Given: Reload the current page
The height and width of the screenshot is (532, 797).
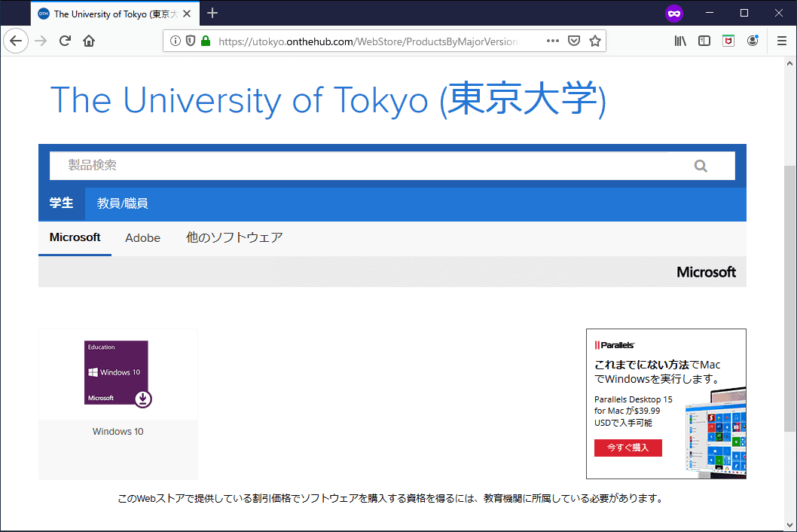Looking at the screenshot, I should pos(65,41).
